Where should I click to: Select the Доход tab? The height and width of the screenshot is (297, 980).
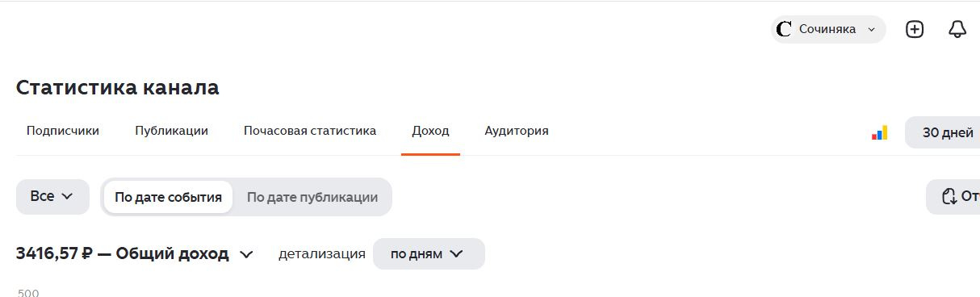click(430, 131)
